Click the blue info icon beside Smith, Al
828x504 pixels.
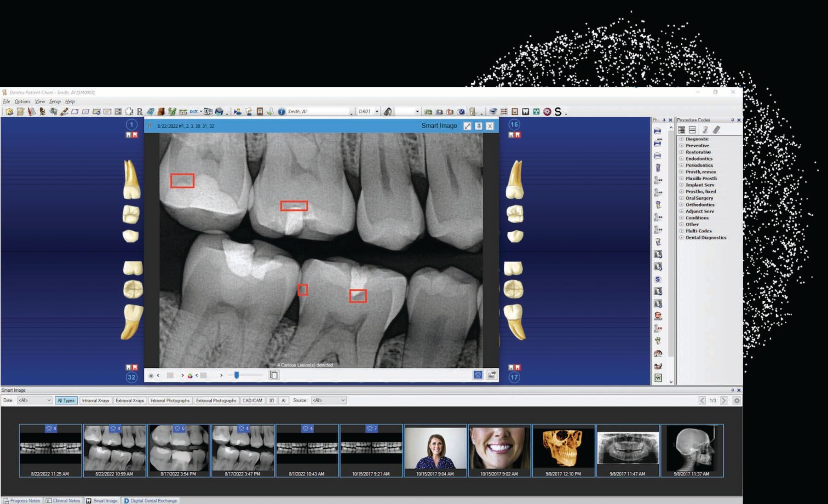(x=282, y=111)
